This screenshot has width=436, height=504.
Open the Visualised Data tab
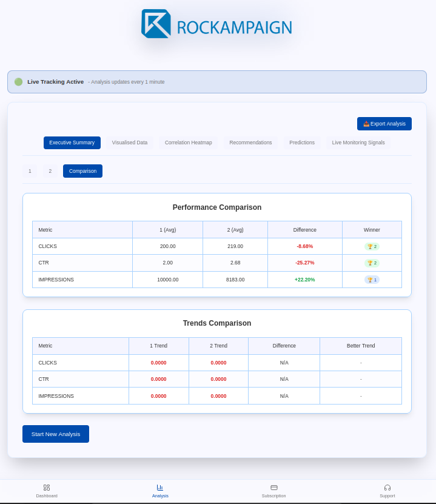click(x=130, y=143)
